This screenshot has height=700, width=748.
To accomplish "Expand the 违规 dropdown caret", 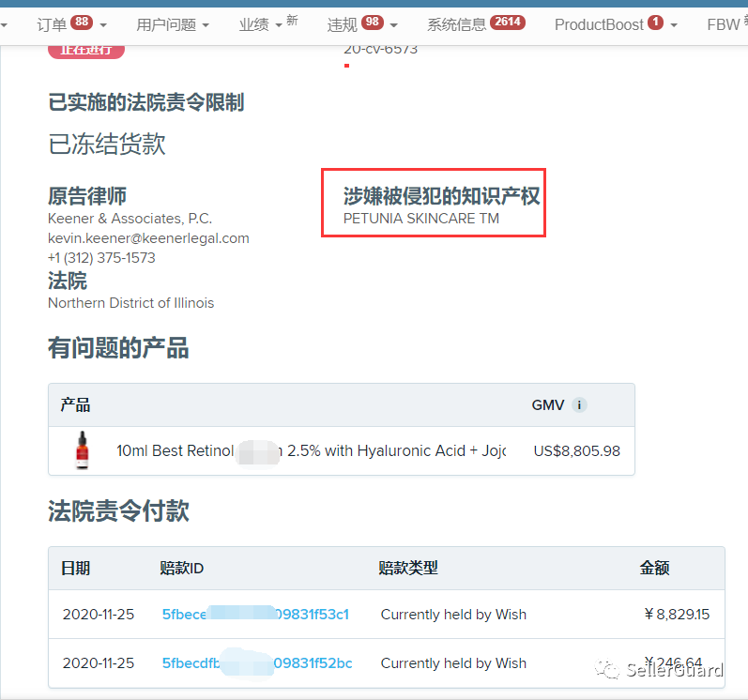I will (393, 25).
